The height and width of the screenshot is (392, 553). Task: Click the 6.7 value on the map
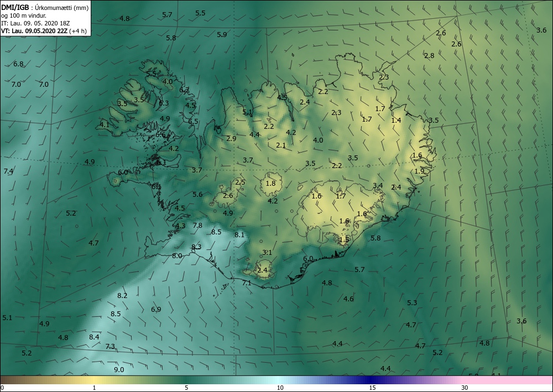click(184, 90)
